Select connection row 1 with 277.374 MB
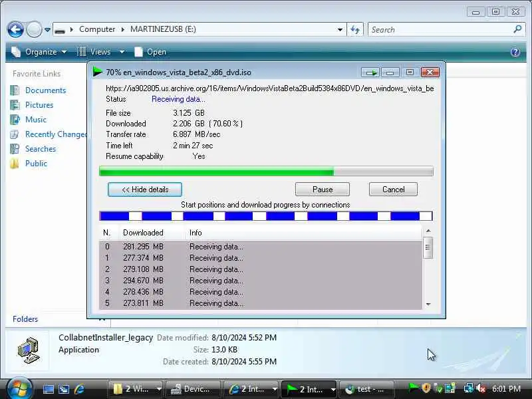The width and height of the screenshot is (532, 399). (261, 258)
